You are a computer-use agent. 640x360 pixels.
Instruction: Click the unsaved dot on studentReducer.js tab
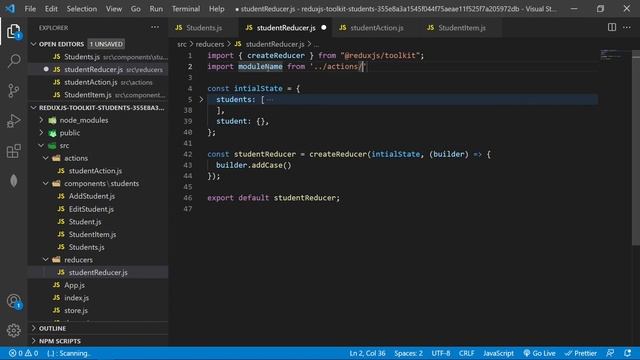click(x=324, y=28)
